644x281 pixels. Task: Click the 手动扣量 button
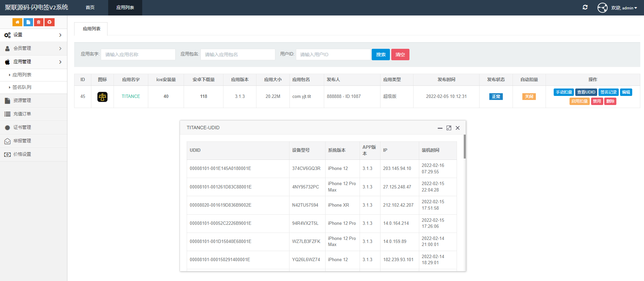[564, 92]
